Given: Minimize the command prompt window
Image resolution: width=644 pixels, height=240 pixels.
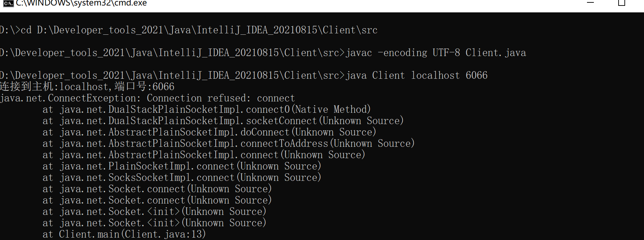Looking at the screenshot, I should coord(590,3).
